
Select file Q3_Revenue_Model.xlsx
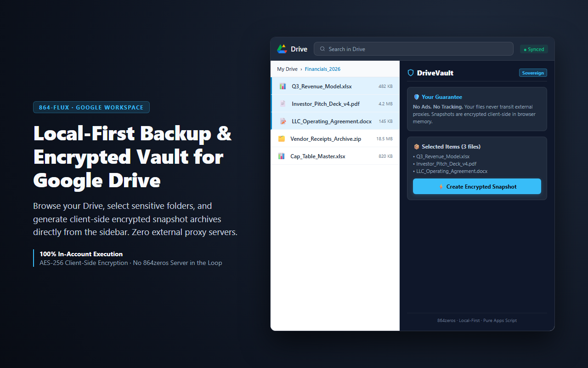335,86
